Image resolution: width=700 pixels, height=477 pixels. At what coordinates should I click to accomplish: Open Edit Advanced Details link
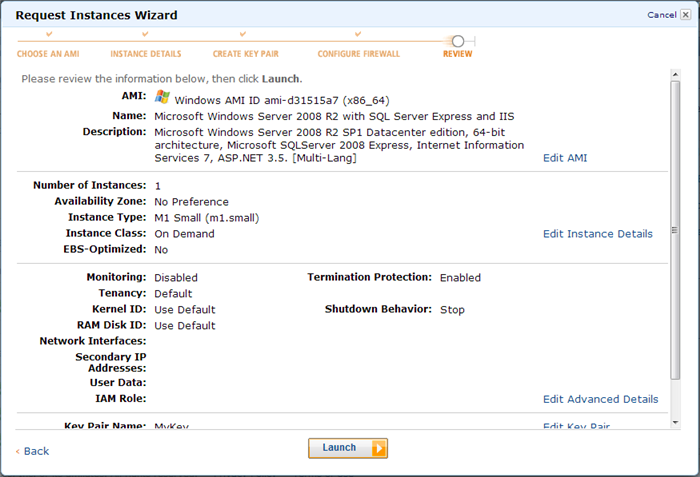600,399
